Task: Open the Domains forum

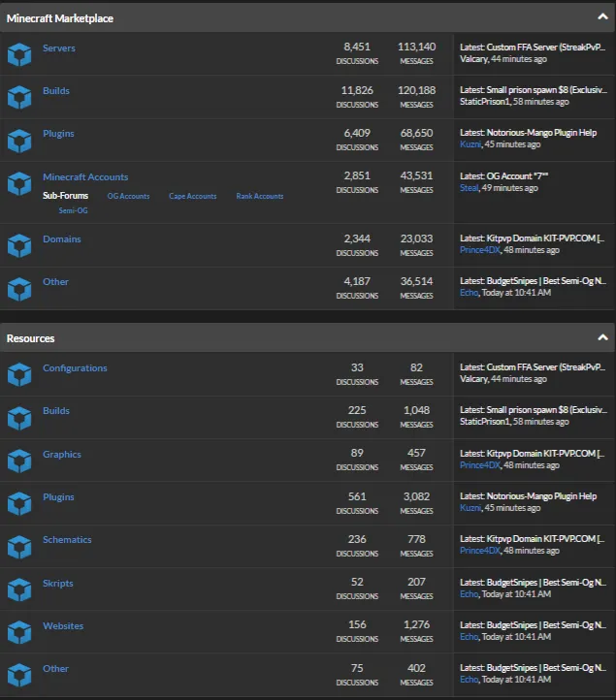Action: pyautogui.click(x=62, y=239)
